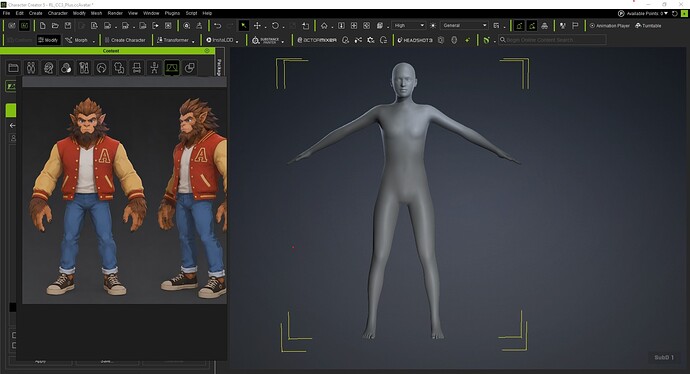Click the green S smart gallery icon

(x=486, y=40)
